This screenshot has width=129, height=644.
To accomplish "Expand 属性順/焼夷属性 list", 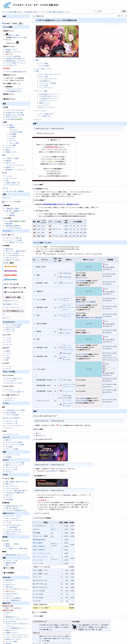I will click(x=5, y=275).
